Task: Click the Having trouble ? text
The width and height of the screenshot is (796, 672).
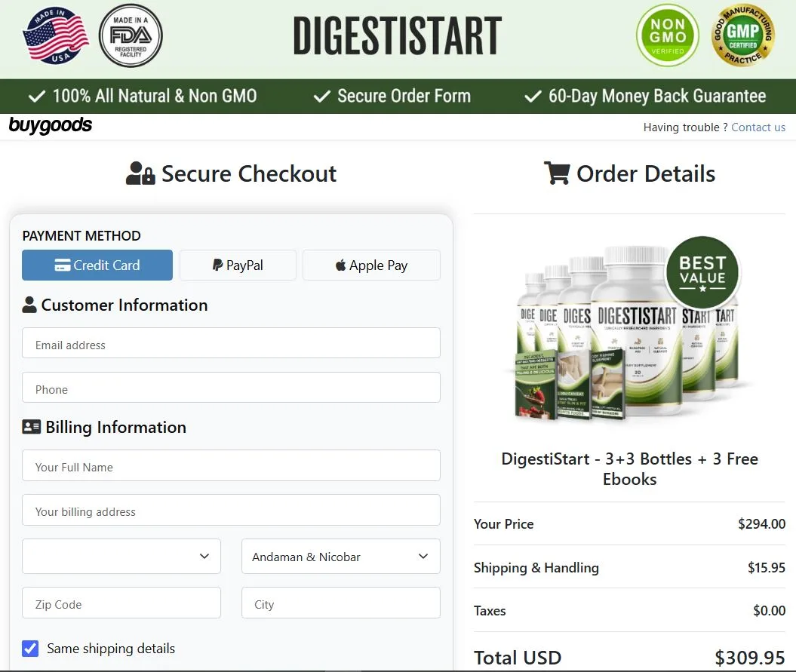Action: (685, 127)
